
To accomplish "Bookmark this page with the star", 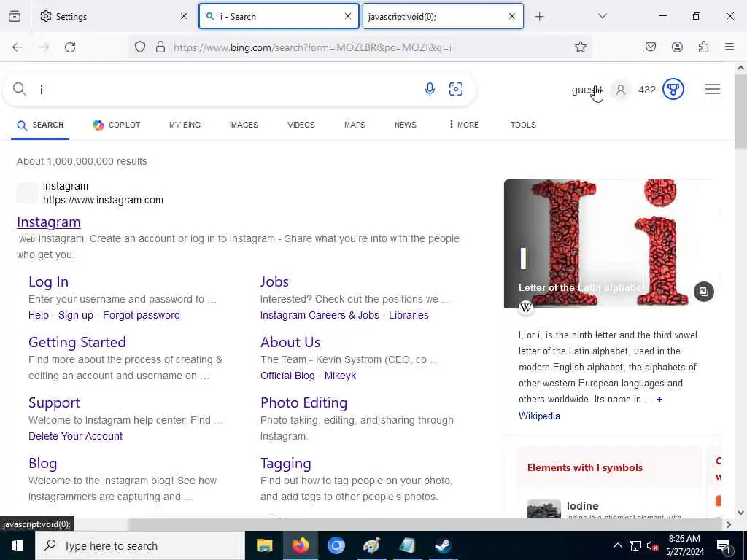I will coord(580,47).
